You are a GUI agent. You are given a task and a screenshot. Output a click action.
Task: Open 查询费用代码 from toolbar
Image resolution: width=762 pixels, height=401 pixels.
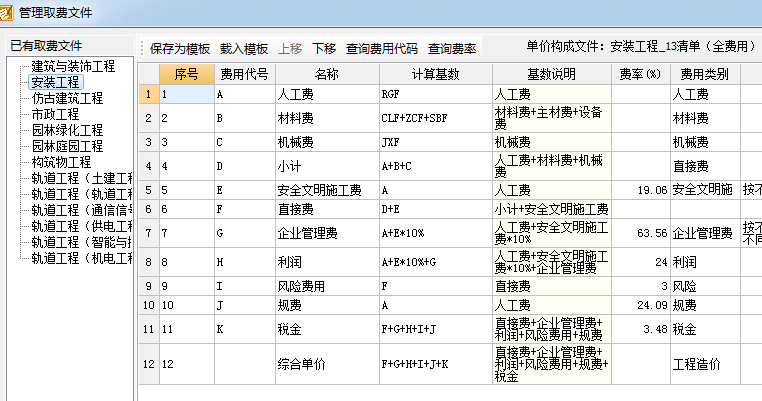(x=382, y=49)
